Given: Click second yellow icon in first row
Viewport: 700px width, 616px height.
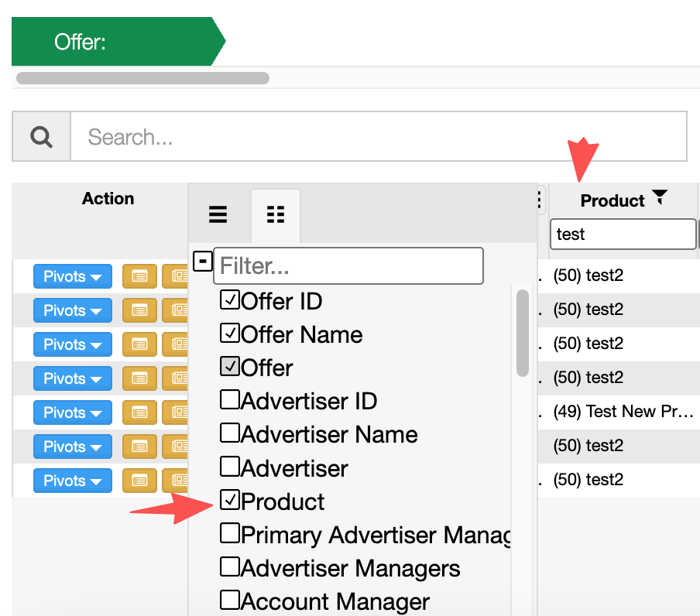Looking at the screenshot, I should tap(176, 276).
